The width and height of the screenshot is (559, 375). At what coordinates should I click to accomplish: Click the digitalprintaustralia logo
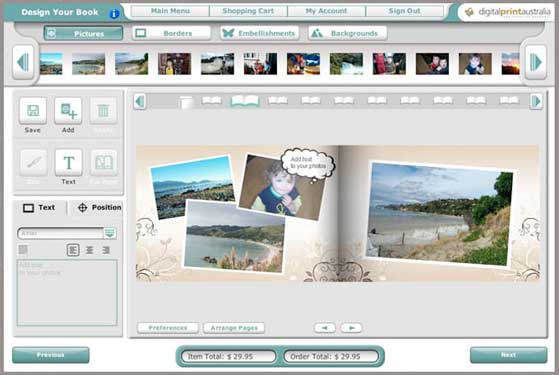508,12
